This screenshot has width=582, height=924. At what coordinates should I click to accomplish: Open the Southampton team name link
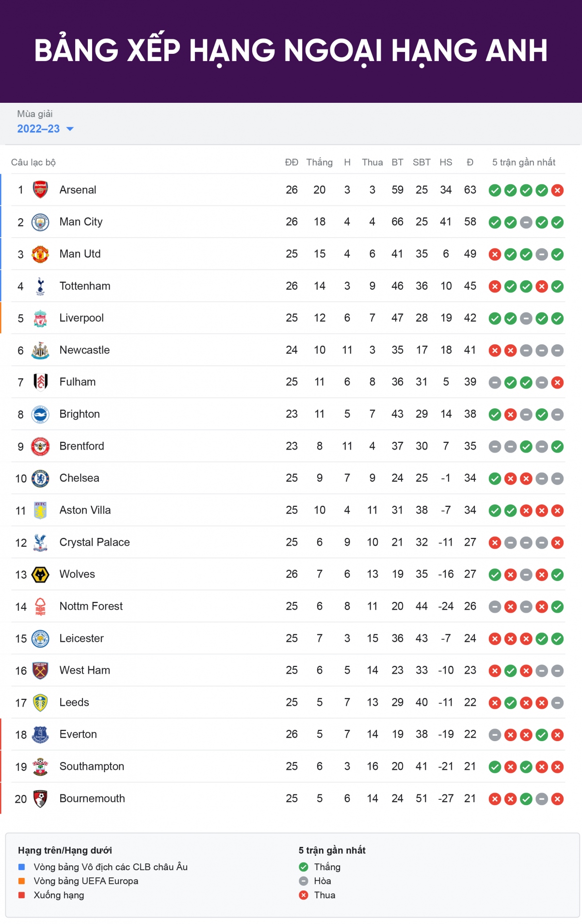[92, 766]
